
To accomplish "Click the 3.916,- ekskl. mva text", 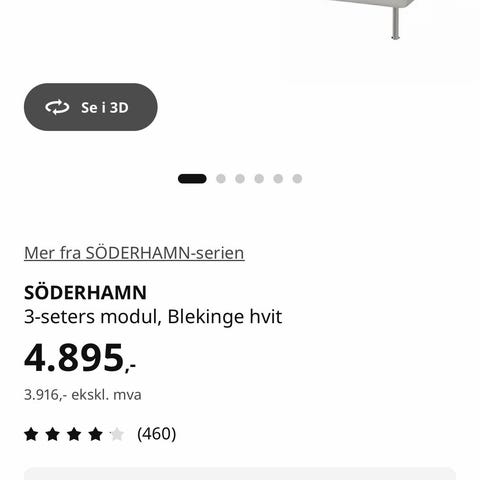I will click(83, 395).
